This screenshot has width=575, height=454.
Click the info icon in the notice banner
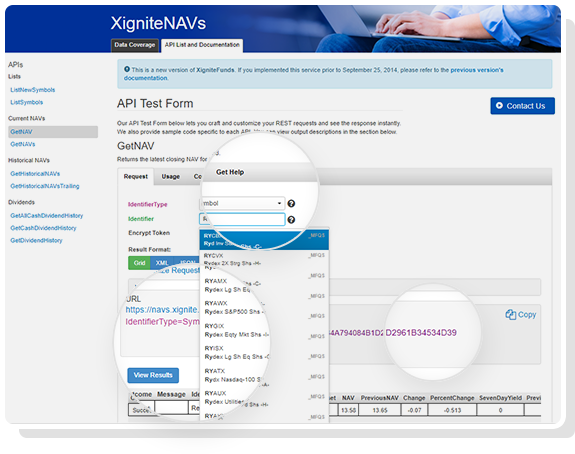point(127,69)
